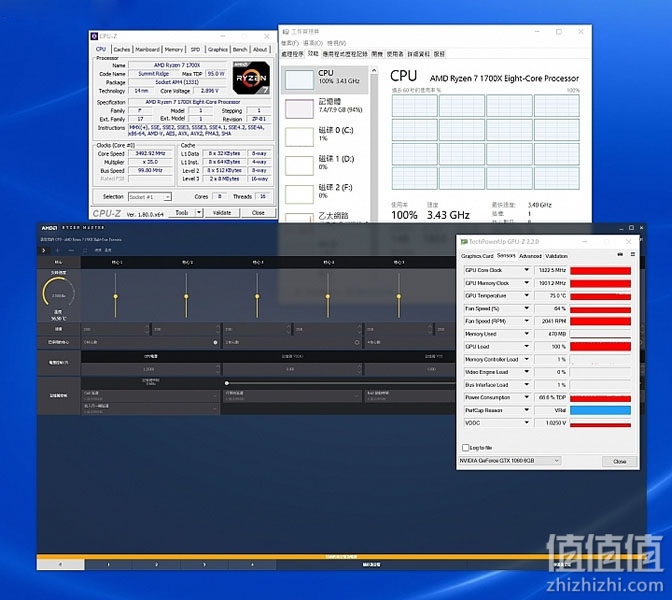Click the CPU-Z title bar icon
672x600 pixels.
click(95, 36)
